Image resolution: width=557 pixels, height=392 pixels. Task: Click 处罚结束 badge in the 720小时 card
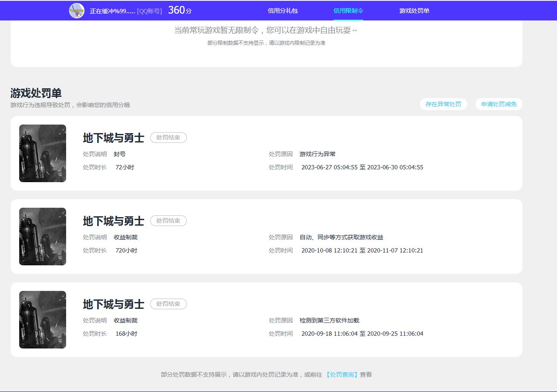coord(168,221)
